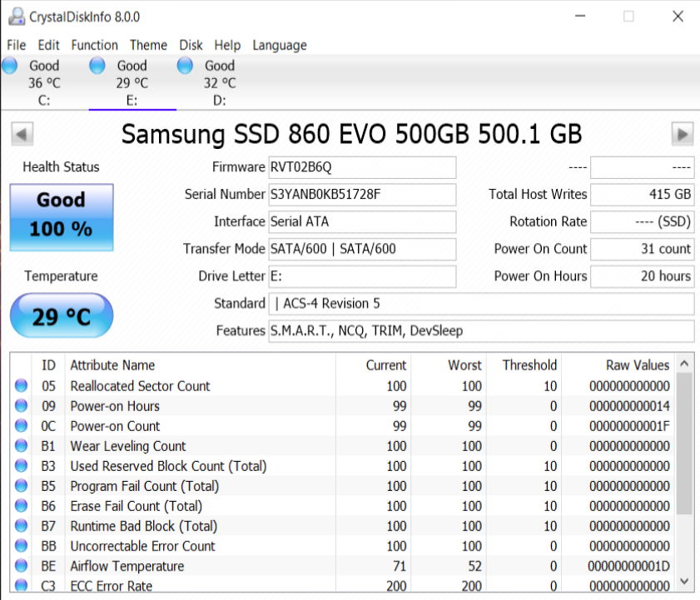Click the empty top-right dashed value field
700x600 pixels.
643,167
